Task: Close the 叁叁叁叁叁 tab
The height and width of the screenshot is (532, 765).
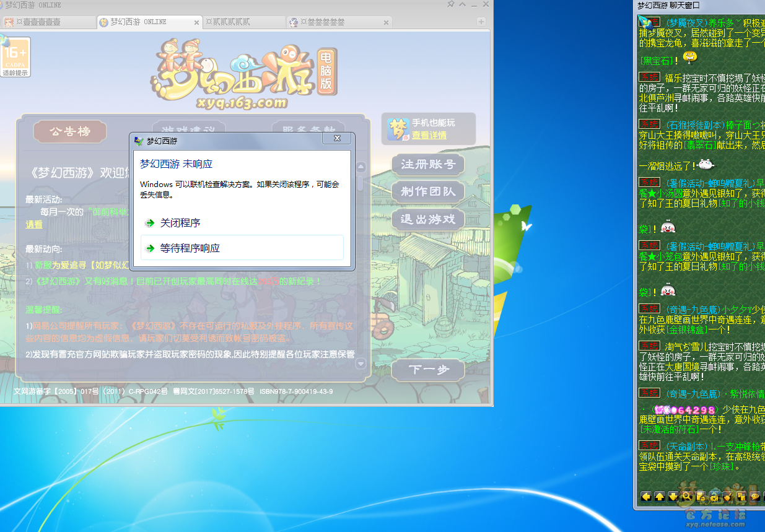Action: coord(387,22)
